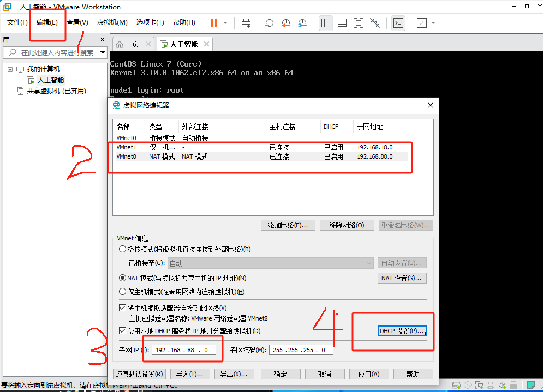Toggle 将主机虚拟适配器连接到此网络 checkbox
Screen dimensions: 543x392
(x=122, y=307)
